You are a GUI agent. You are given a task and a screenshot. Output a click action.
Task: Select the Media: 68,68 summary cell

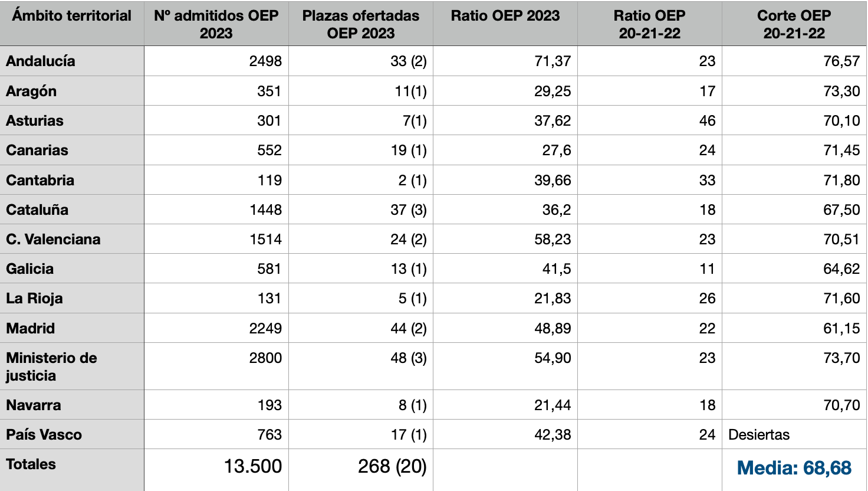[x=794, y=469]
